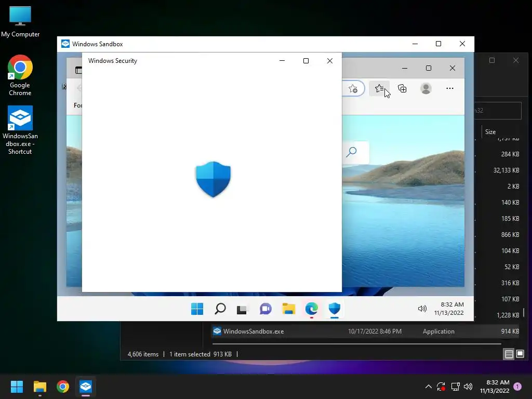The image size is (532, 399).
Task: Open sandbox Chat icon
Action: (265, 309)
